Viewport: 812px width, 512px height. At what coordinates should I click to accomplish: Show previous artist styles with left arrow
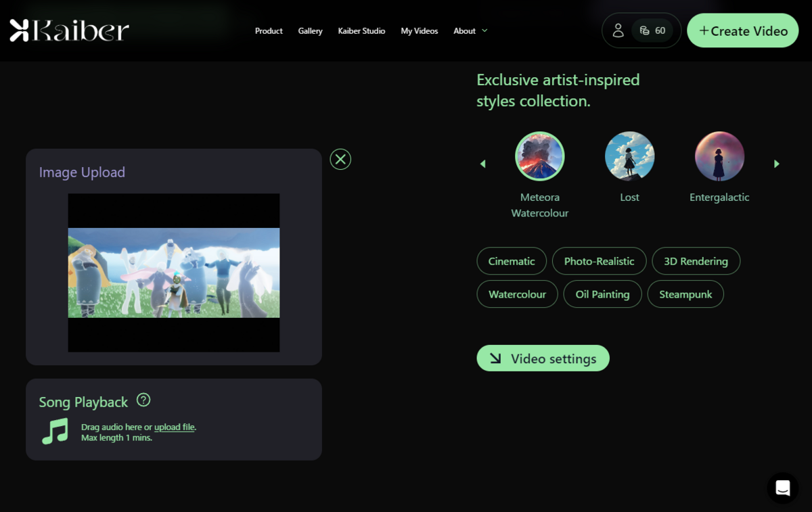pos(482,164)
